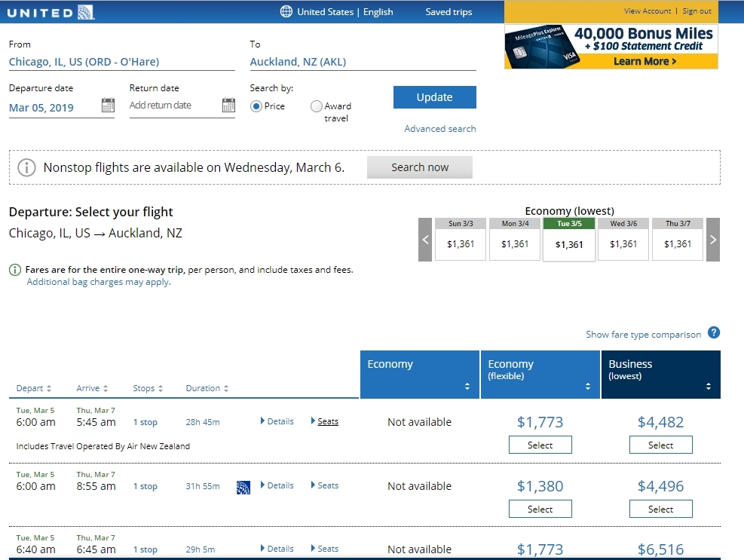Image resolution: width=744 pixels, height=560 pixels.
Task: Click the green fares info icon
Action: [15, 270]
